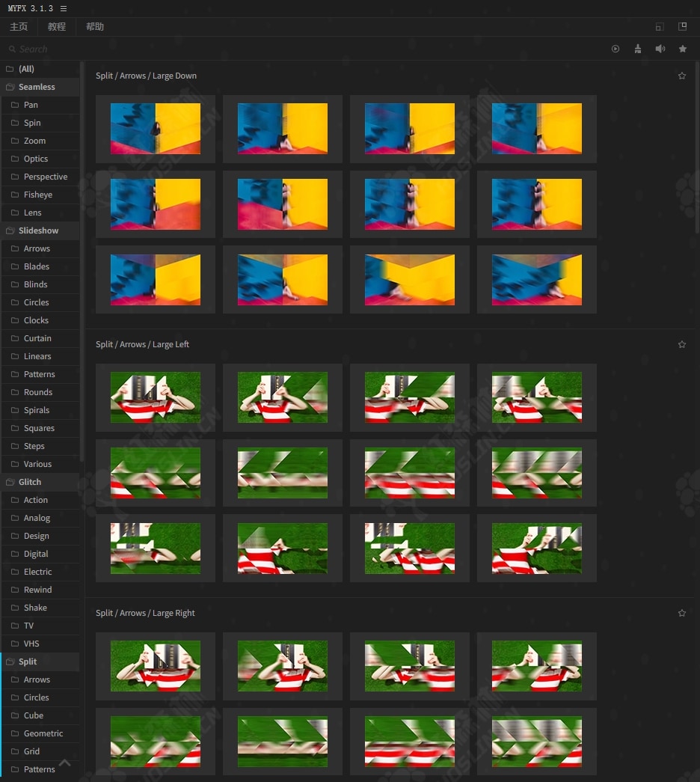Open the Arrows folder under Slideshow
The height and width of the screenshot is (782, 700).
pos(40,248)
